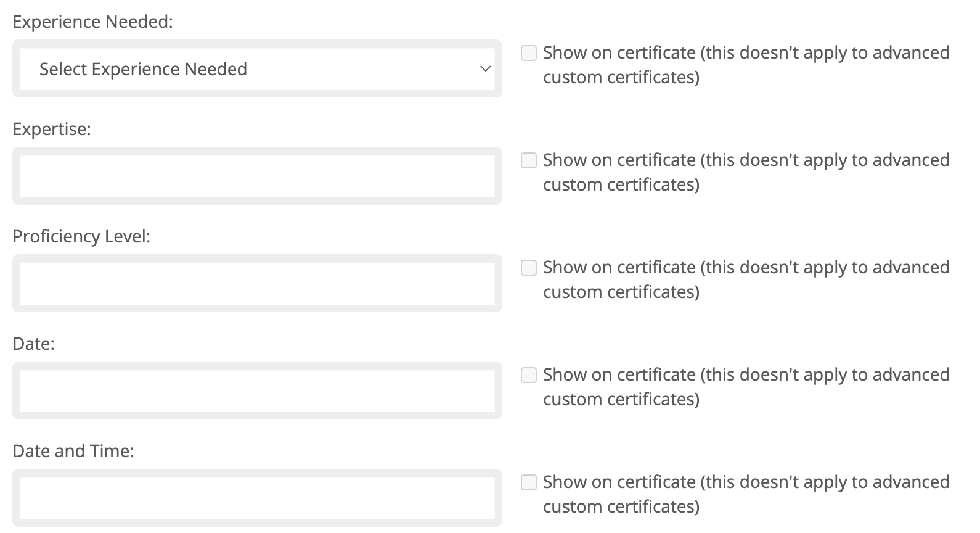Screen dimensions: 980x533
Task: Click the chevron arrow of Experience dropdown
Action: pos(485,69)
